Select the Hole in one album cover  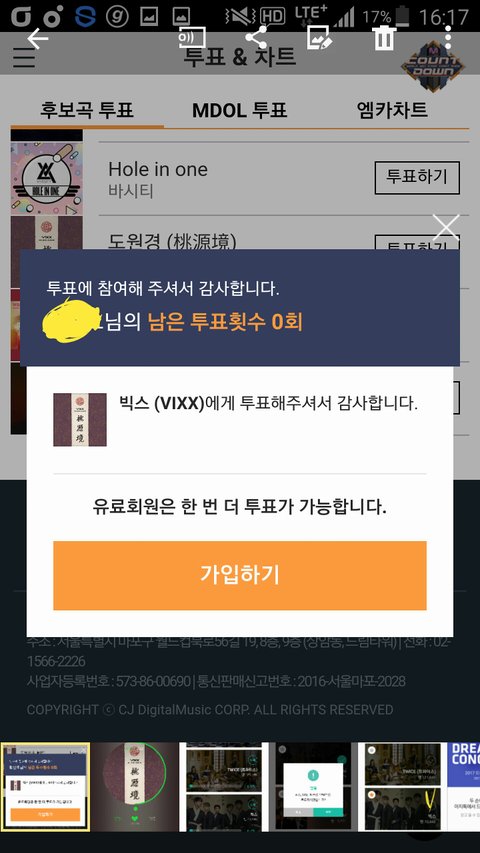pyautogui.click(x=47, y=178)
